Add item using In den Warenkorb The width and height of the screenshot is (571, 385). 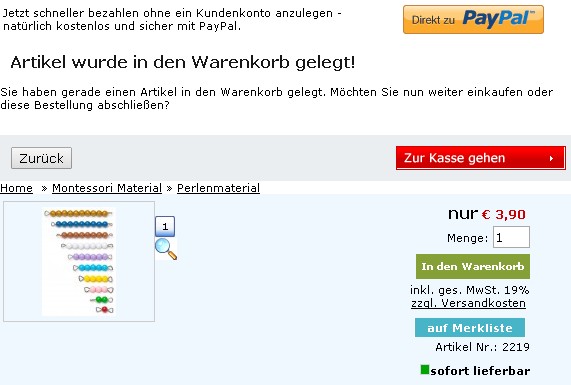473,267
